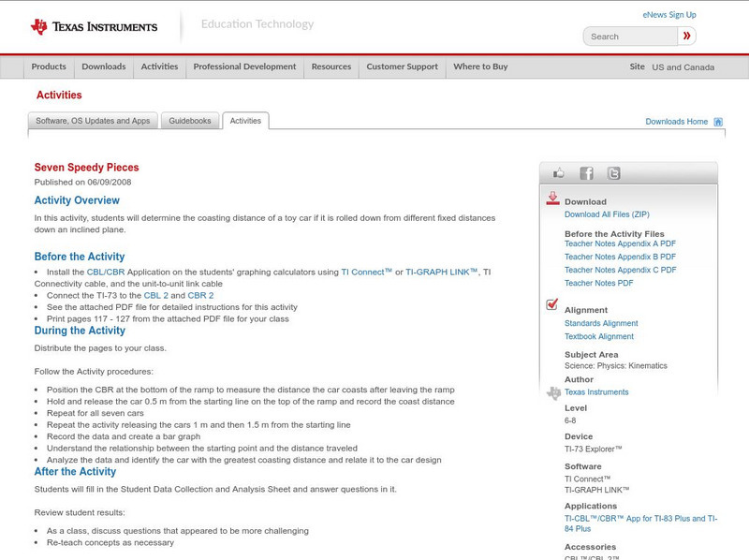Click Download All Files (ZIP)
This screenshot has width=749, height=560.
pos(607,214)
